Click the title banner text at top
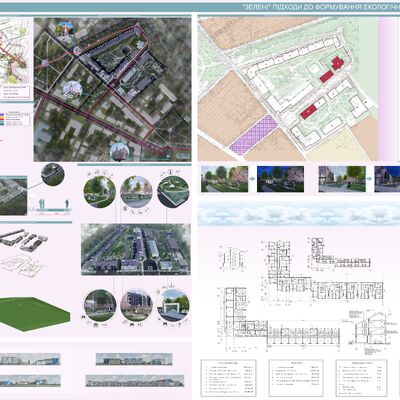Screen dimensions: 400x400 pyautogui.click(x=320, y=7)
